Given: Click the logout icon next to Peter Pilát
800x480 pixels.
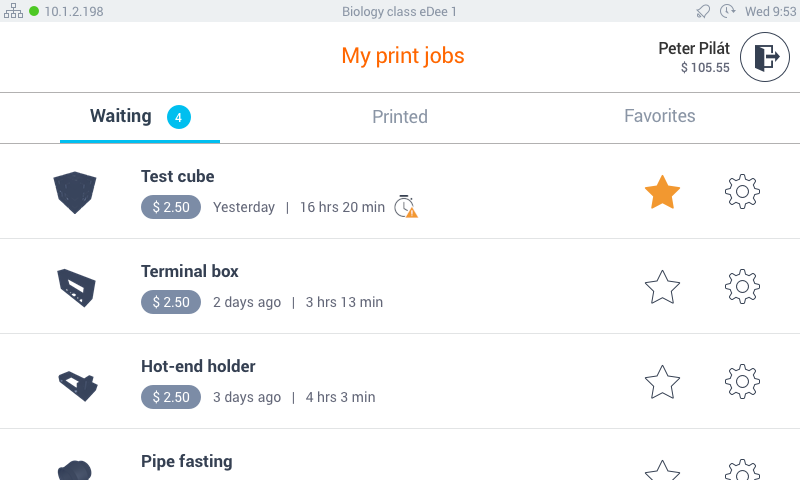Looking at the screenshot, I should coord(765,57).
